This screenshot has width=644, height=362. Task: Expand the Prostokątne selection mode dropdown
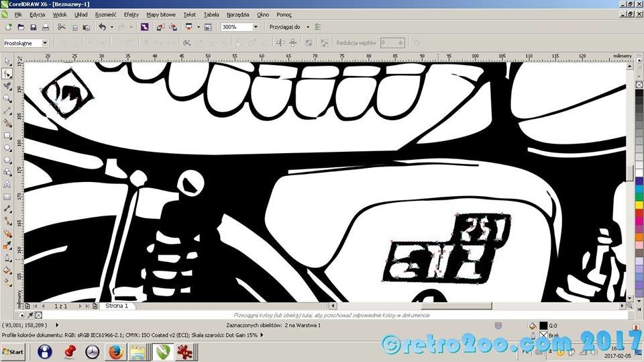click(45, 42)
